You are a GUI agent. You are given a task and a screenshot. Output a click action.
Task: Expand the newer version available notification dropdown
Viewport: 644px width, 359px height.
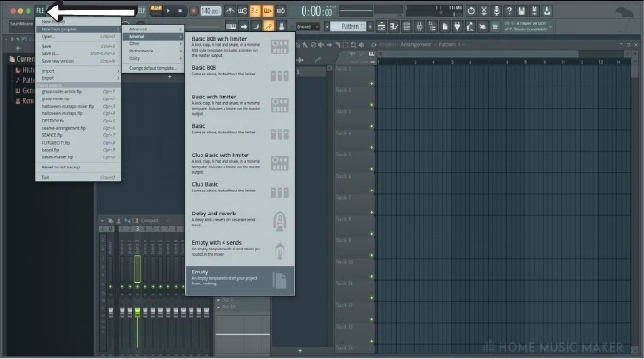551,27
